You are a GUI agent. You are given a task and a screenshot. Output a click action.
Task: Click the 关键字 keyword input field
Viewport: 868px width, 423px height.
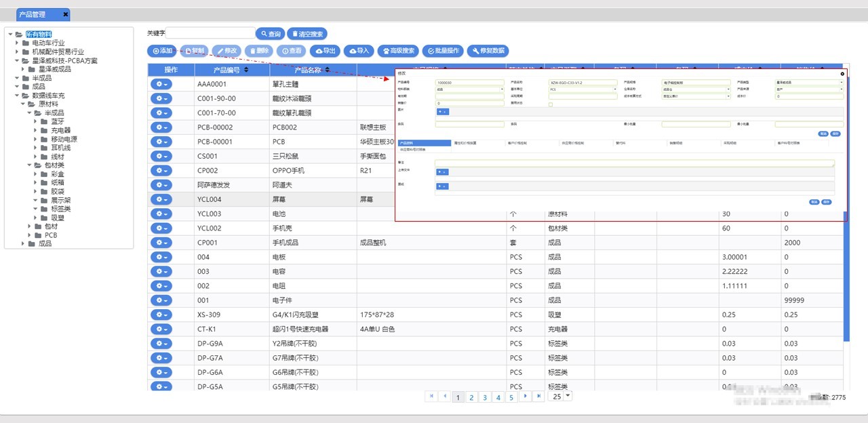click(x=210, y=33)
